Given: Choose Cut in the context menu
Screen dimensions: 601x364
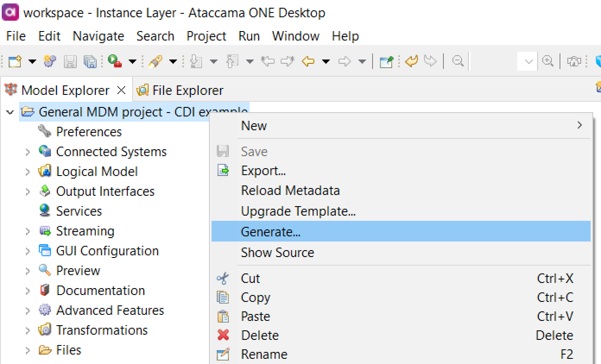Looking at the screenshot, I should (x=401, y=278).
